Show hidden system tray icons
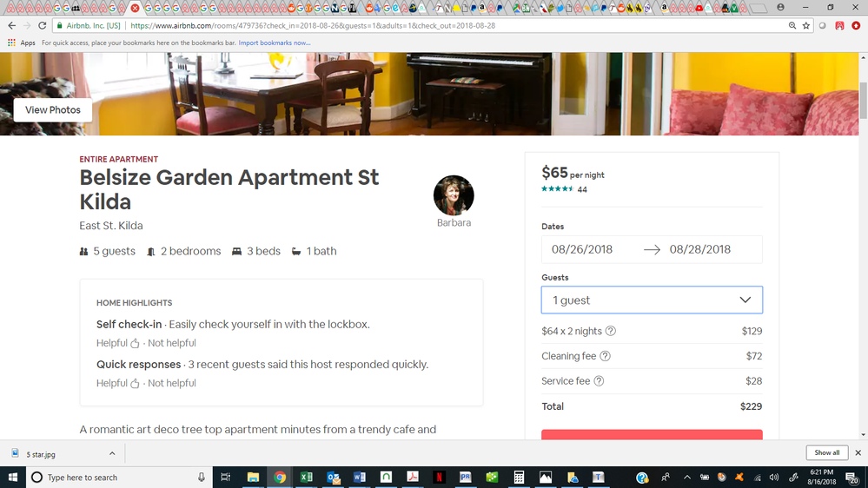The image size is (868, 488). (x=686, y=477)
